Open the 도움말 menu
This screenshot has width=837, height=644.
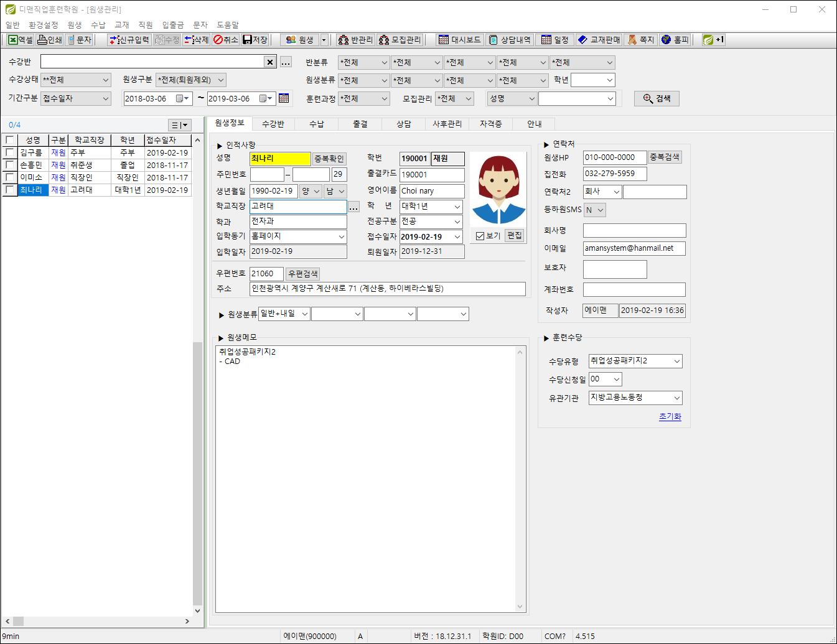tap(228, 25)
